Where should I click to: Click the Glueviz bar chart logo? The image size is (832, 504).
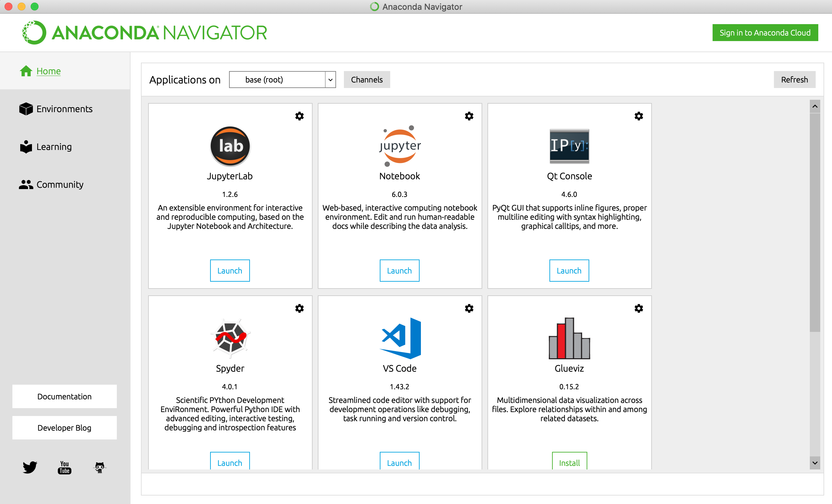point(569,338)
